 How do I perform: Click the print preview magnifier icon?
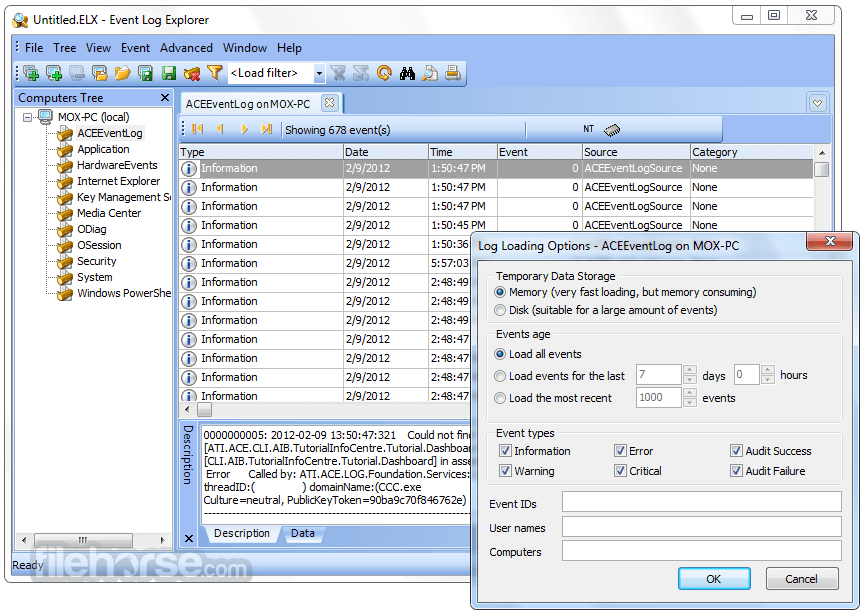(430, 73)
